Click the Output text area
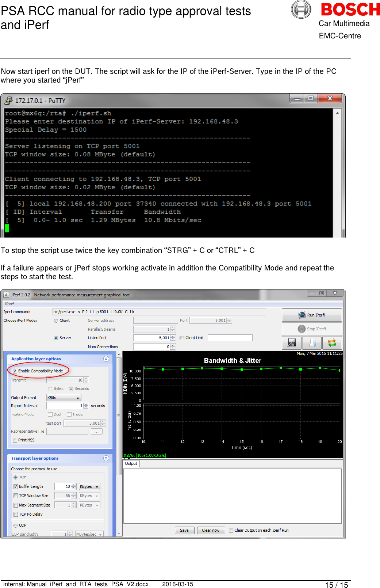 233,496
